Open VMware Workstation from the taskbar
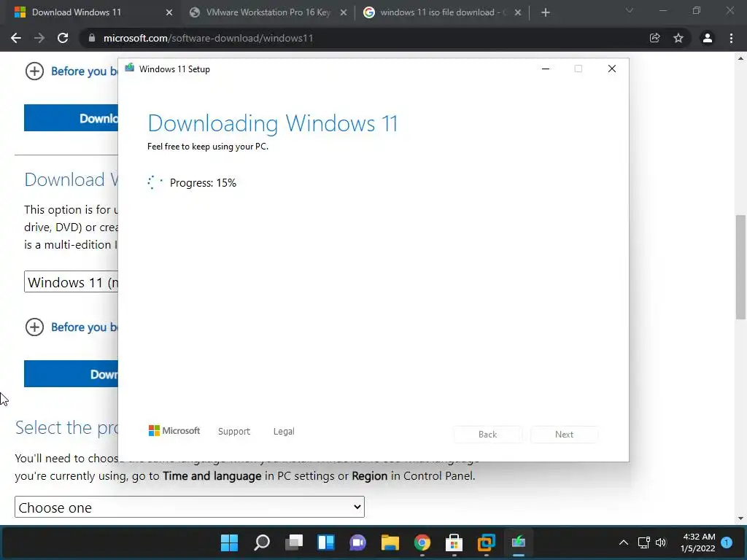Screen dimensions: 747x560 pos(486,542)
